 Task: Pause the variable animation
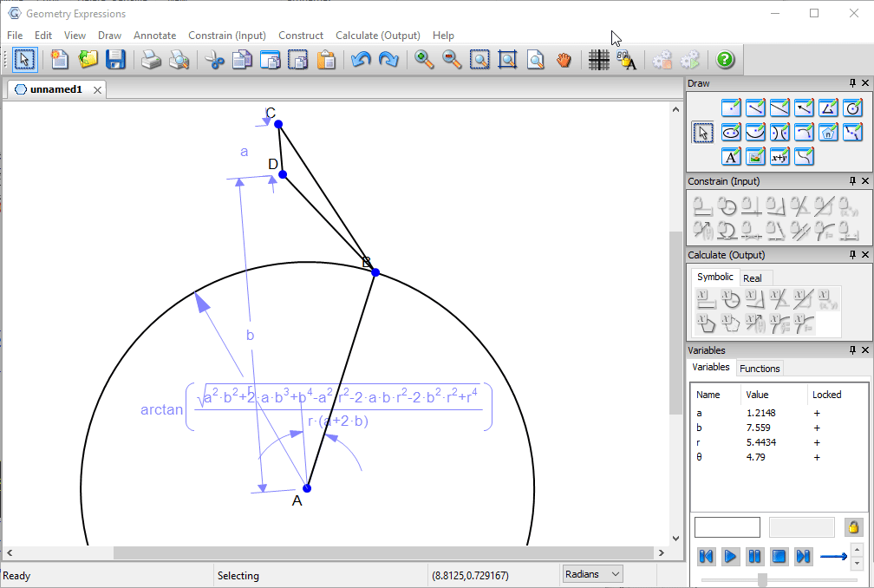[x=754, y=556]
